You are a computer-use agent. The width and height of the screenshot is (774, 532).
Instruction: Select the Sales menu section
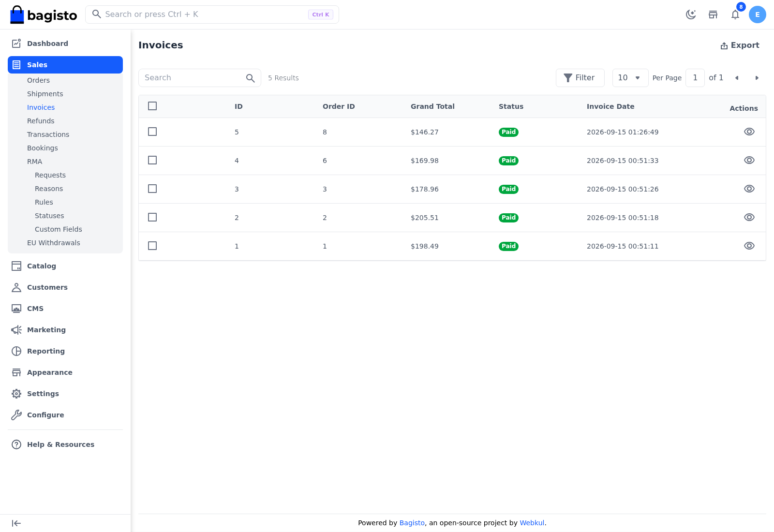point(65,65)
